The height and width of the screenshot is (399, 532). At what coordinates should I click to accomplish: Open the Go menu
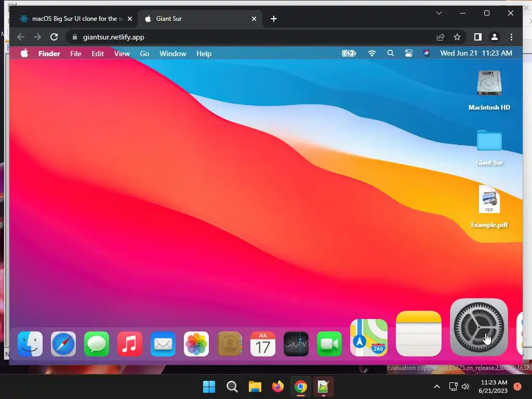pos(144,54)
